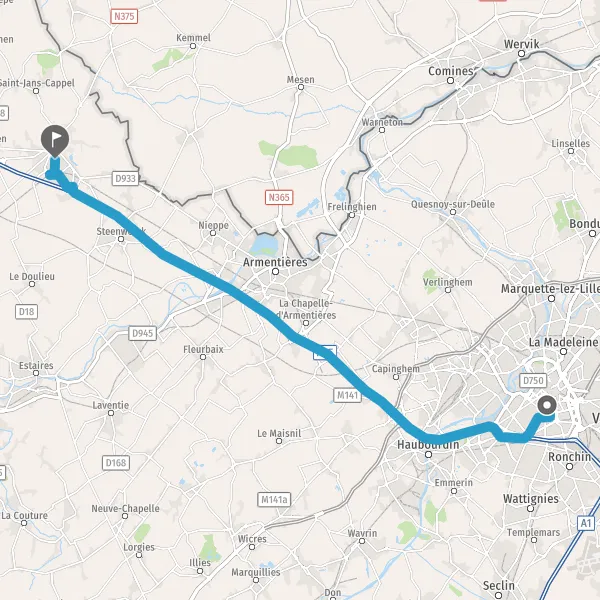Click the Comines town marker
This screenshot has height=600, width=600.
[450, 80]
